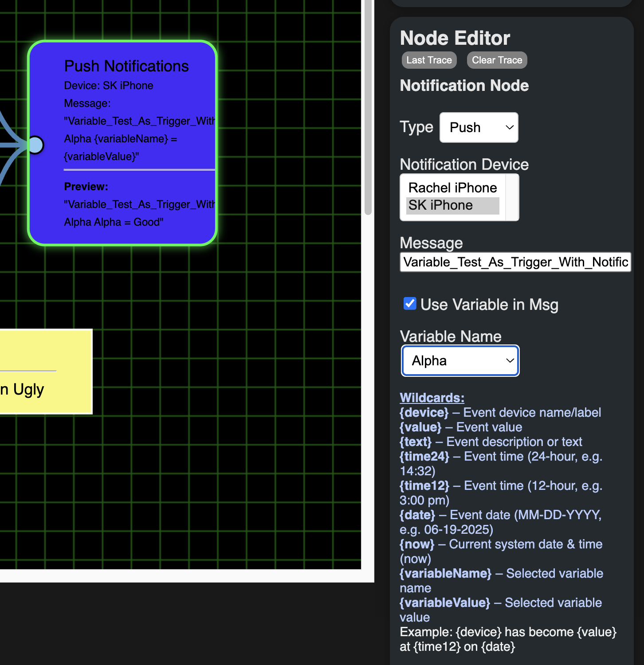
Task: Click the Example wildcard usage text
Action: click(508, 639)
